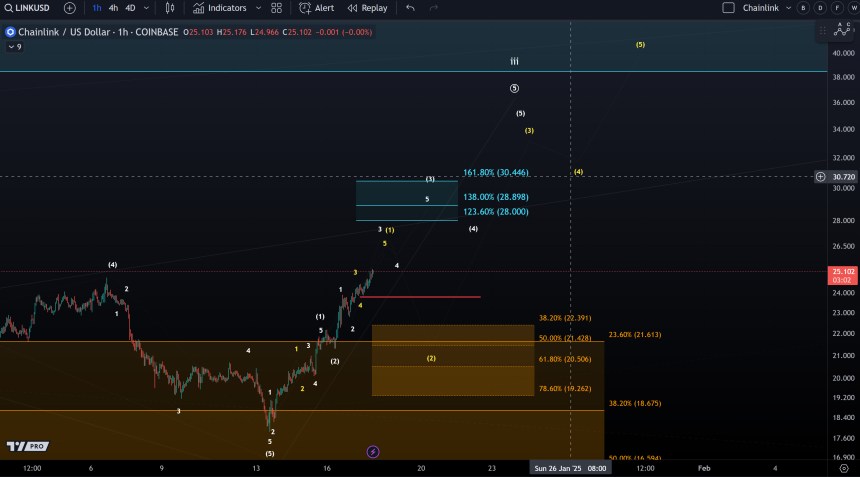Viewport: 860px width, 477px height.
Task: Expand the favorite indicators dropdown arrow
Action: pos(256,8)
